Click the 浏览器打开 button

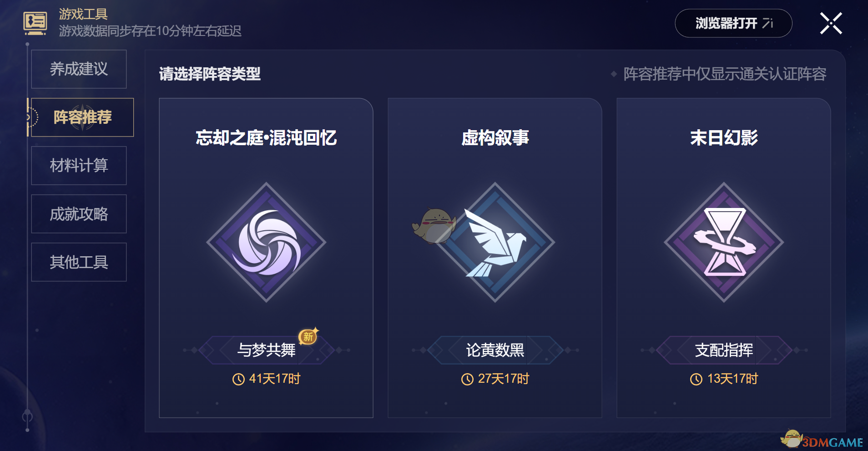tap(733, 23)
